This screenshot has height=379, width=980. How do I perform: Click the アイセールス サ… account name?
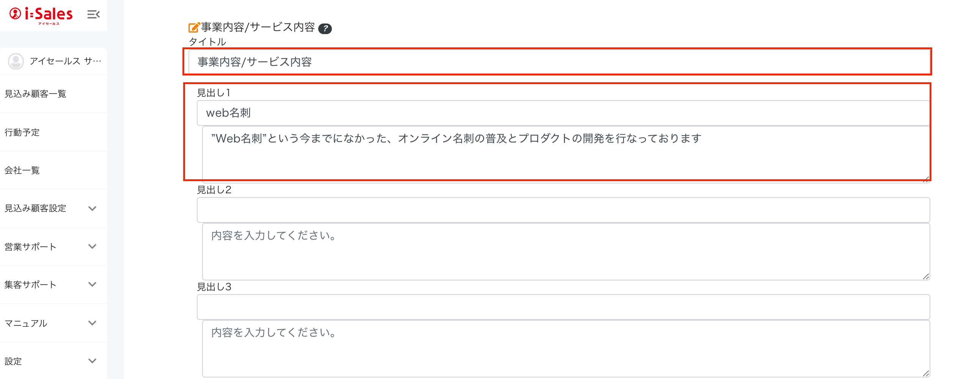pos(66,61)
